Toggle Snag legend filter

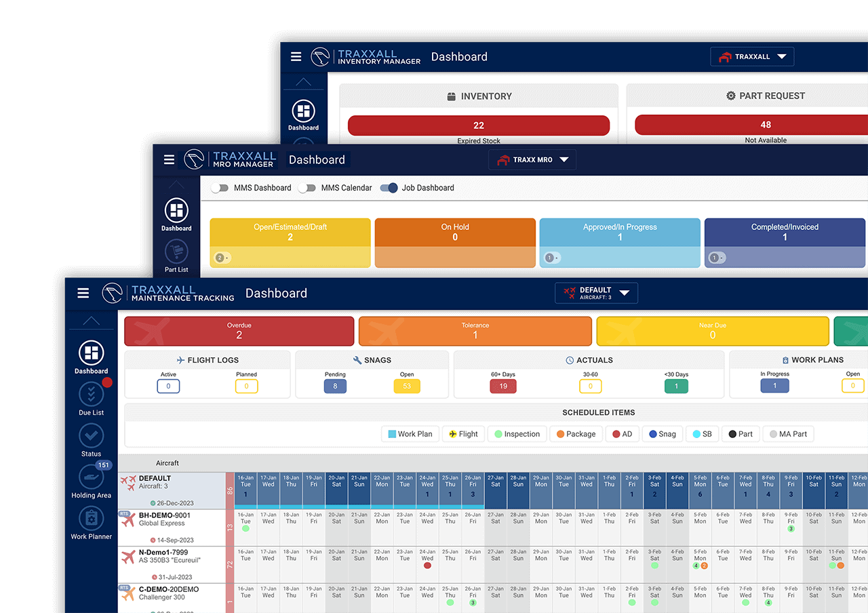(663, 434)
